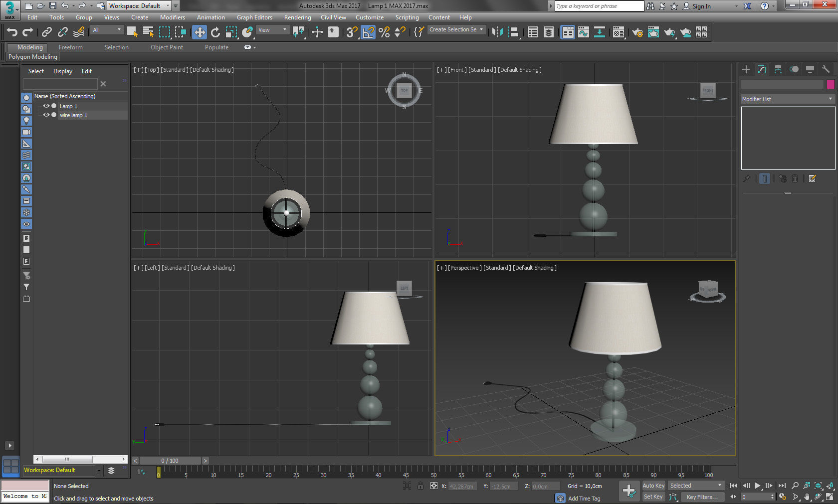Click the Rectangular Selection Region tool
838x504 pixels.
[165, 32]
